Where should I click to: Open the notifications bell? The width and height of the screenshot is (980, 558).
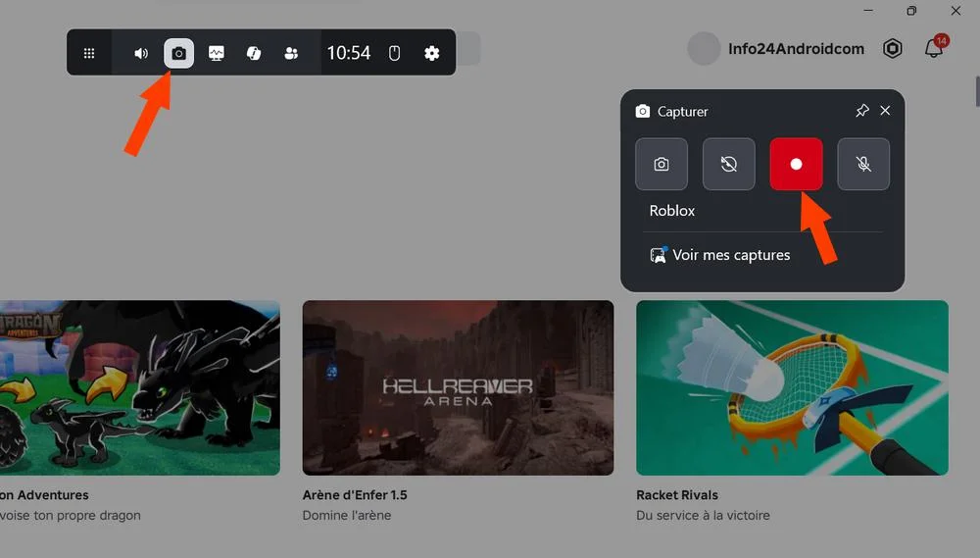tap(934, 48)
